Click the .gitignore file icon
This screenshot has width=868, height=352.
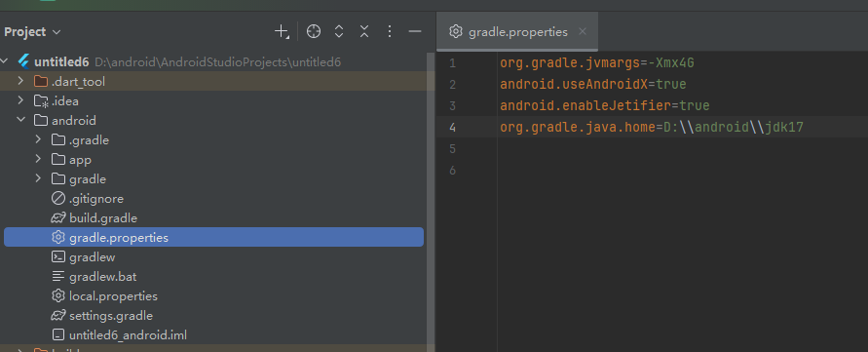[58, 199]
